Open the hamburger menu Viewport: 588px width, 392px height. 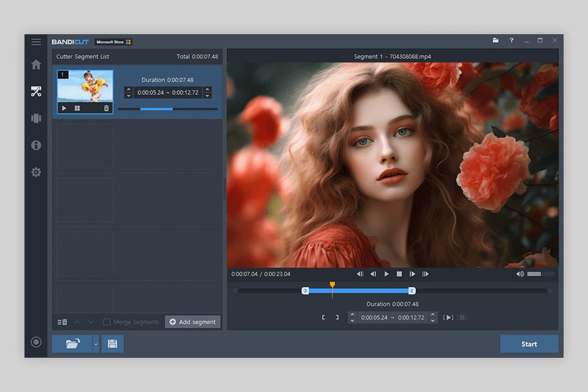pos(36,42)
